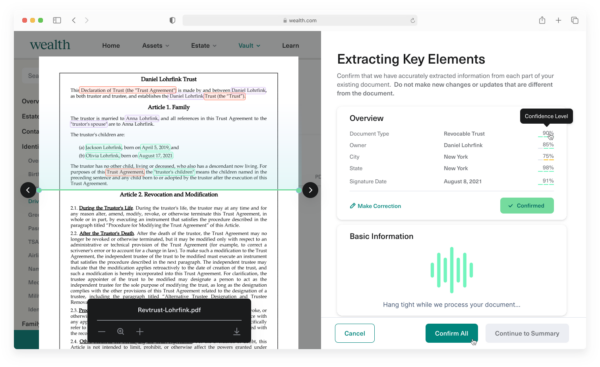Click the Confirm All button
The image size is (600, 367).
tap(452, 333)
